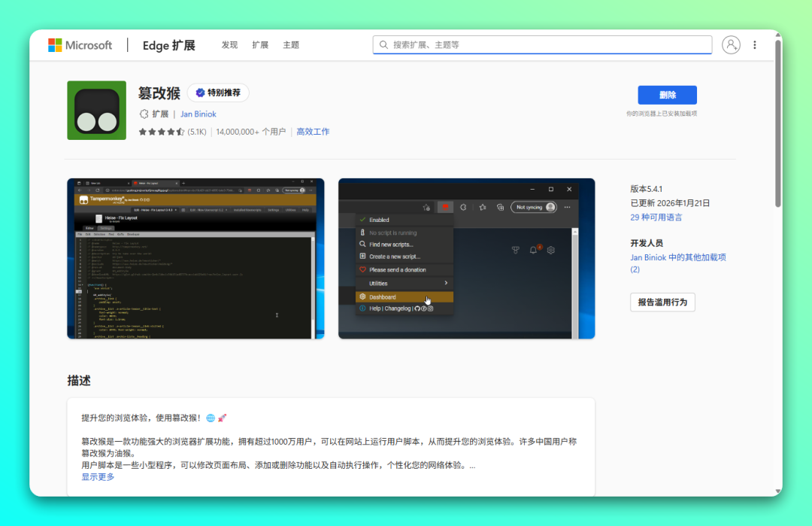812x526 pixels.
Task: Visit developer Jan Biniok's page
Action: (198, 114)
